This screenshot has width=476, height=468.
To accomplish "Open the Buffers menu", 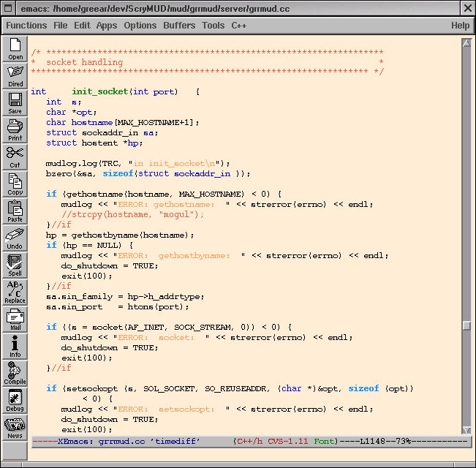I will tap(179, 26).
